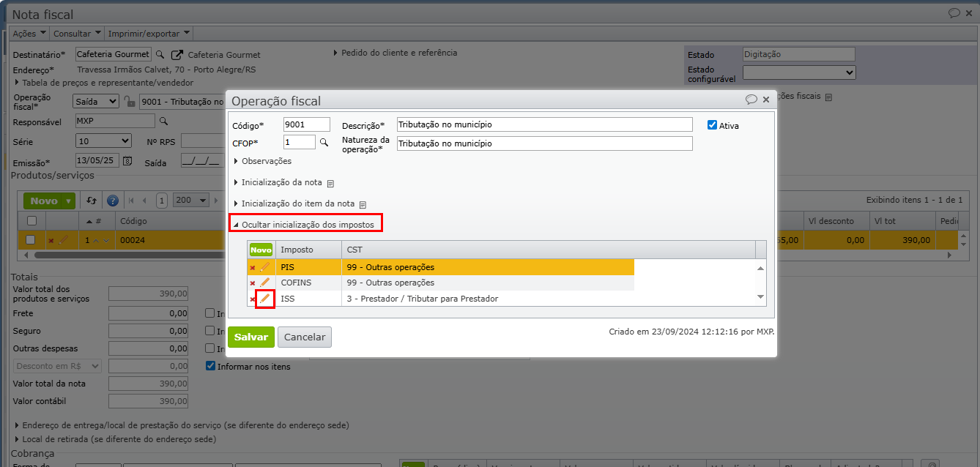Click page number 1 in products grid pager
The image size is (980, 467).
click(162, 201)
